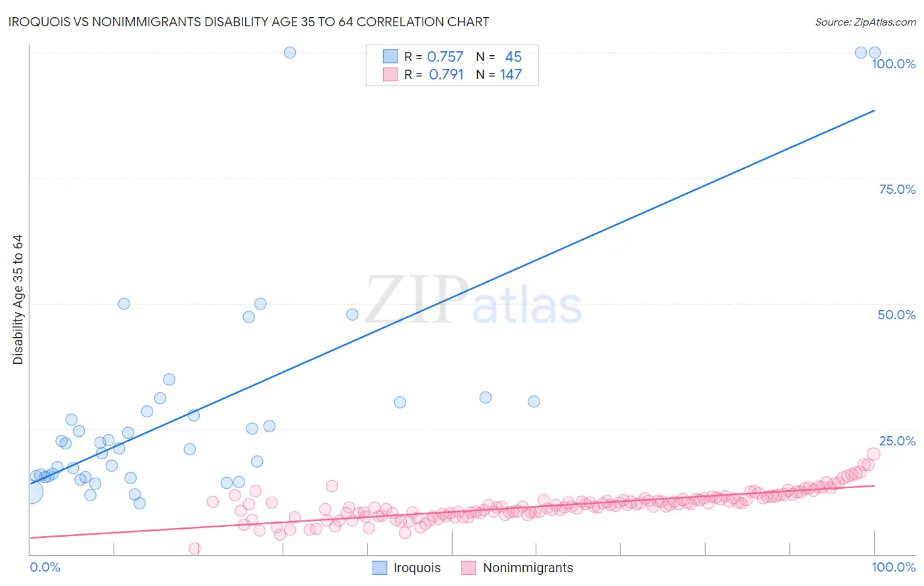Click the ZIPatlas watermark in chart center
The width and height of the screenshot is (924, 586).
tap(474, 300)
